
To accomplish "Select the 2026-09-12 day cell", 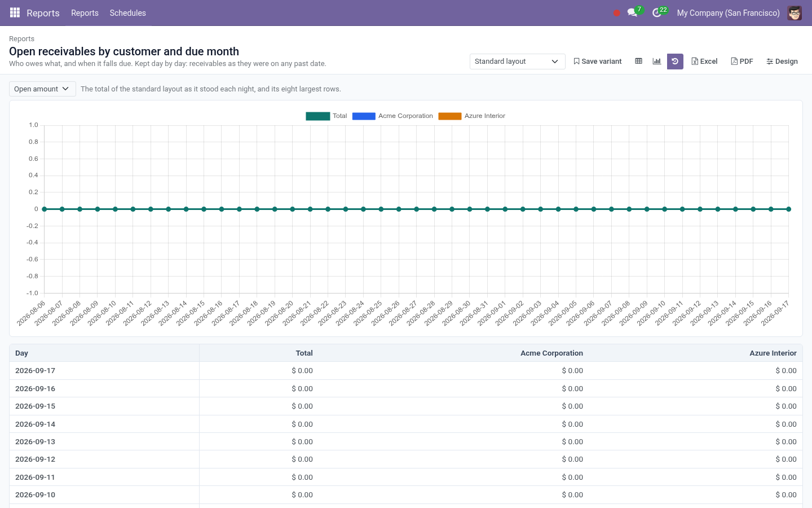I will [104, 459].
